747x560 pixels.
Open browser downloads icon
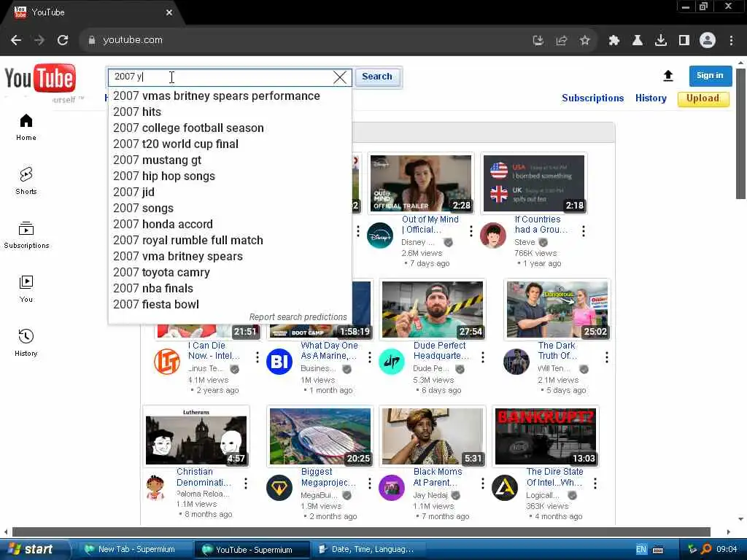tap(661, 41)
